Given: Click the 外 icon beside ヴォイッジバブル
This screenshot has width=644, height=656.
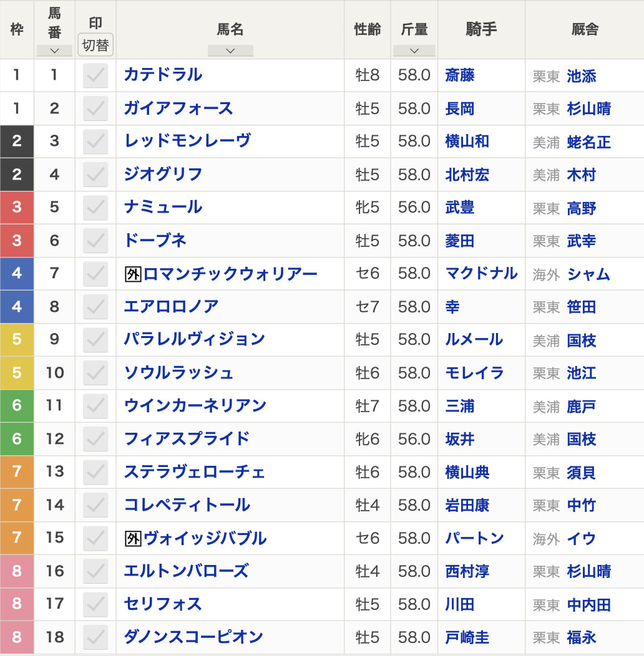Looking at the screenshot, I should coord(133,538).
